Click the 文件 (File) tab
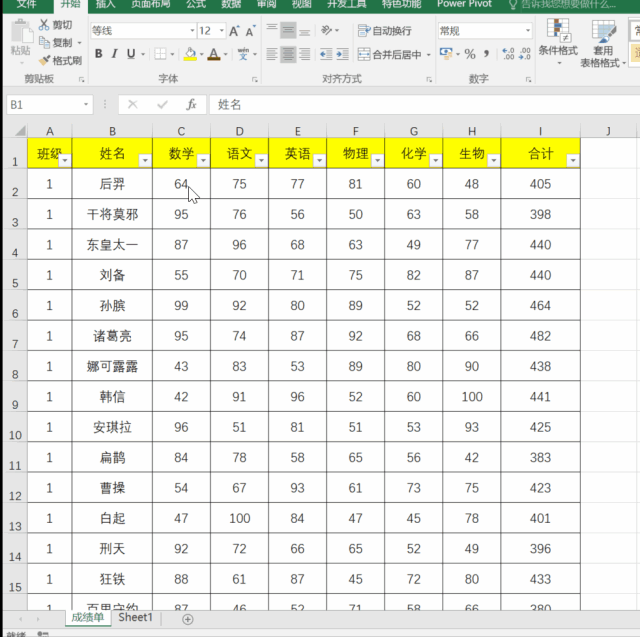This screenshot has height=637, width=640. 27,4
